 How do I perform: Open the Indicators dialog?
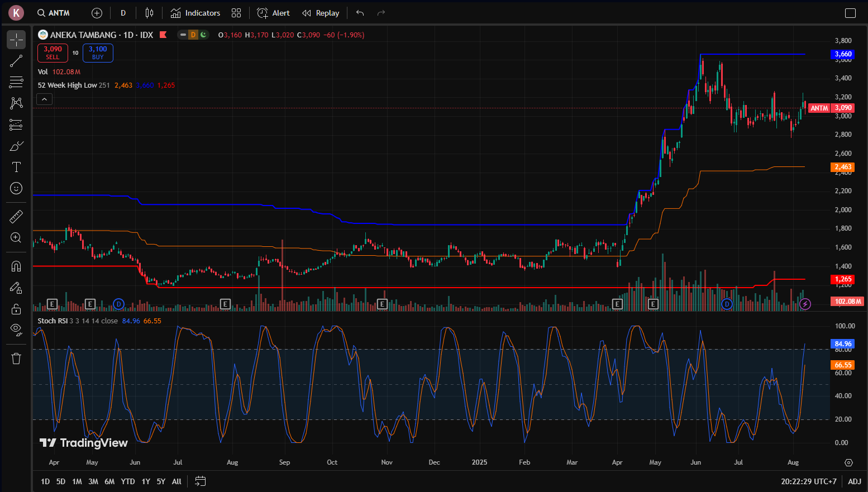click(x=195, y=13)
